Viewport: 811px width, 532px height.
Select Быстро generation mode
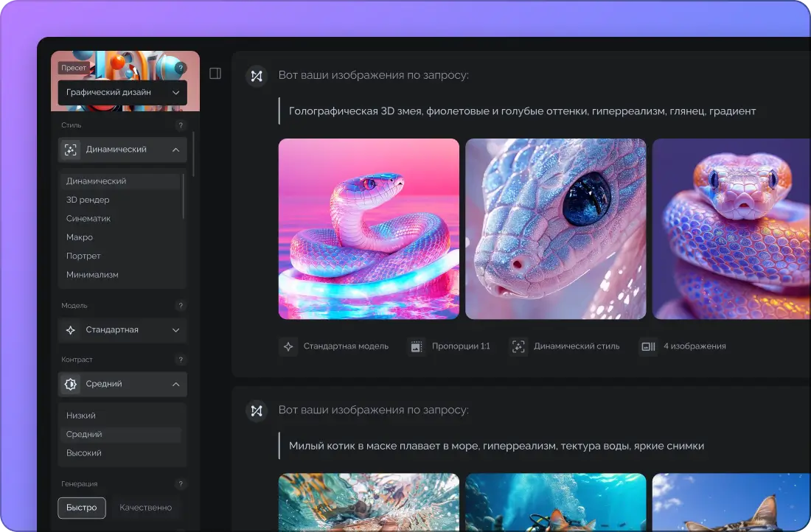point(82,508)
